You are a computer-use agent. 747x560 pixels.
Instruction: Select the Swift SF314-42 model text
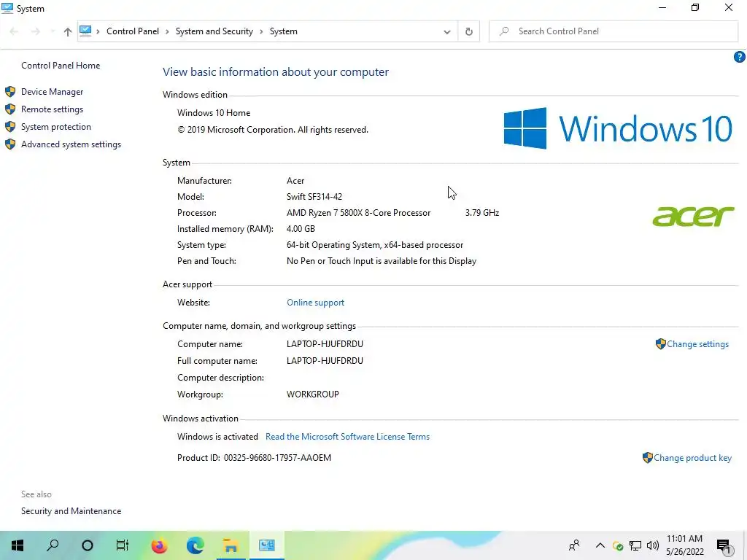click(314, 197)
